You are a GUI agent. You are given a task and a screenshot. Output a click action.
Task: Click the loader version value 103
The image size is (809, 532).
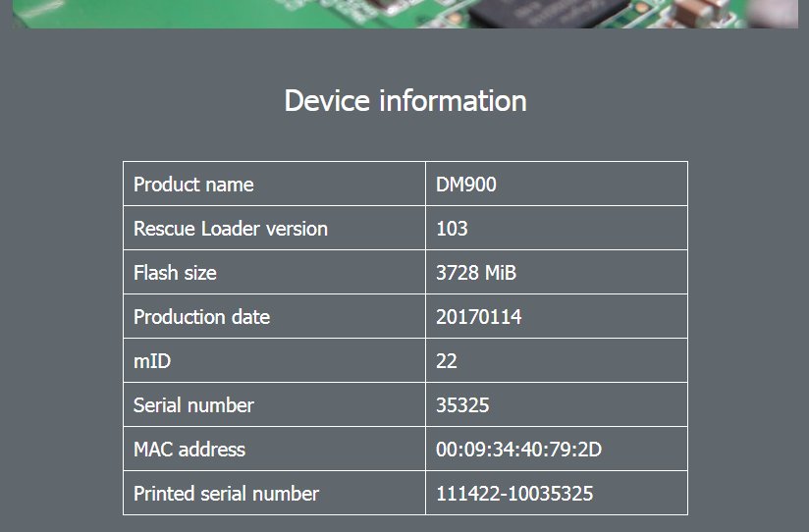(x=452, y=229)
